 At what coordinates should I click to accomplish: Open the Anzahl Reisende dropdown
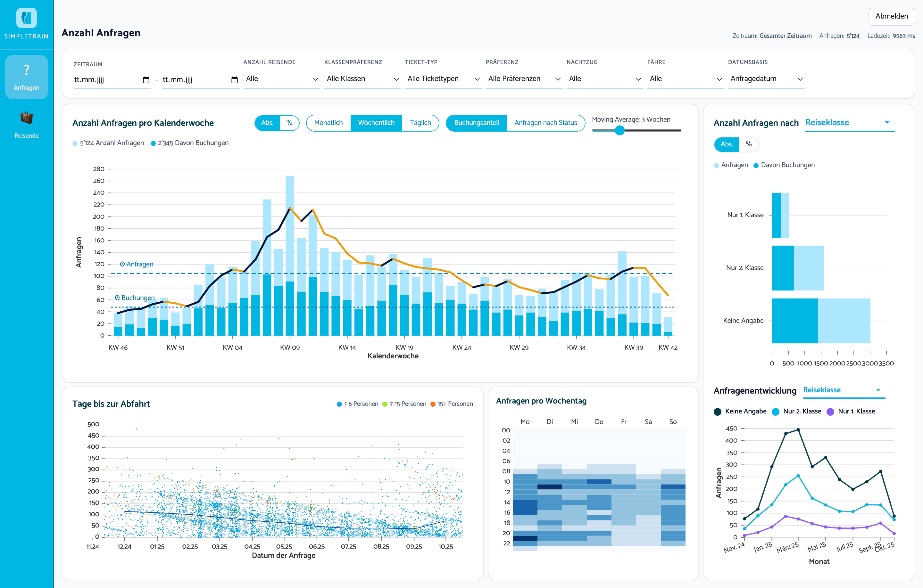pyautogui.click(x=282, y=79)
